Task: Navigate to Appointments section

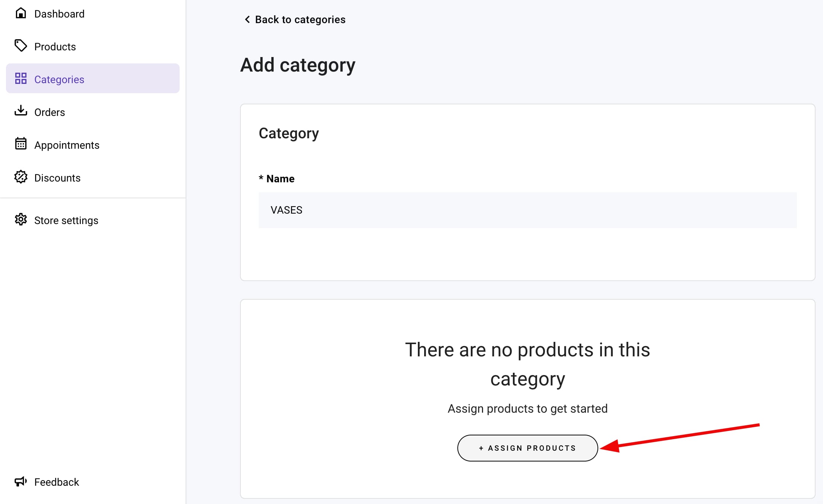Action: pyautogui.click(x=67, y=145)
